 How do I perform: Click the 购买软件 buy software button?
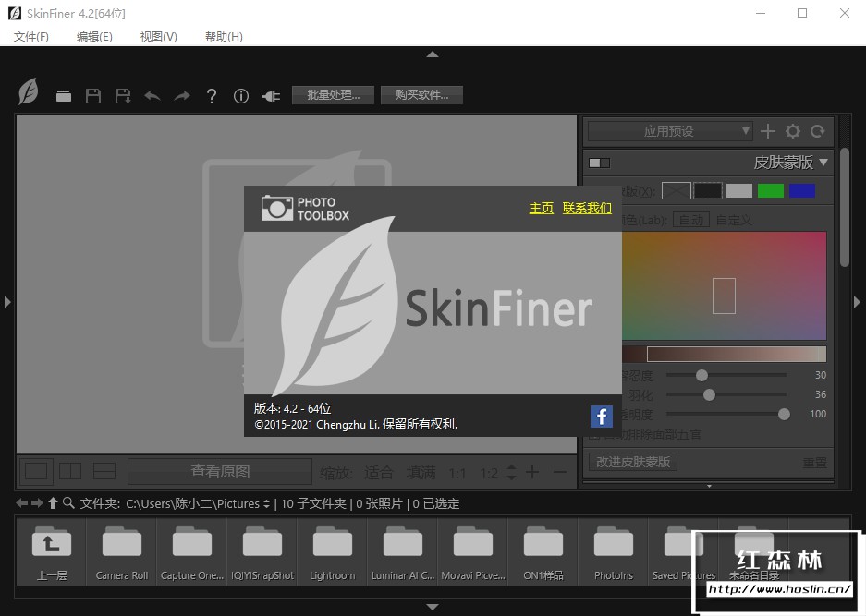[x=421, y=95]
